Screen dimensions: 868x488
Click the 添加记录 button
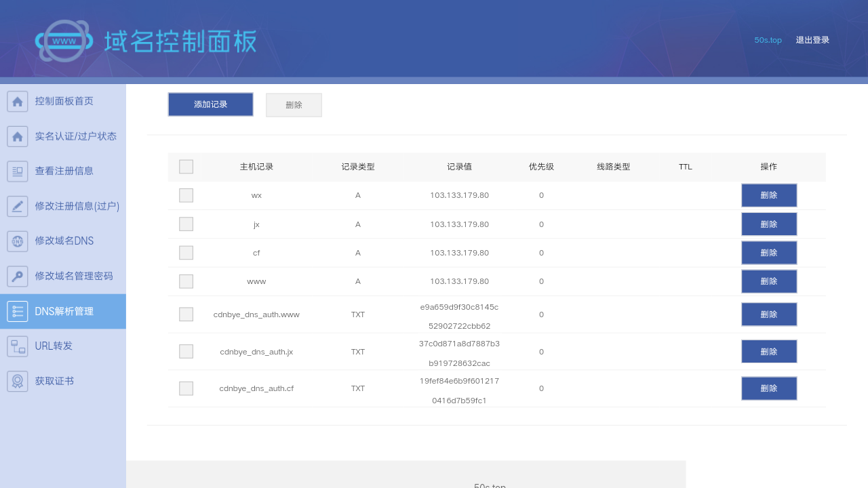click(210, 104)
